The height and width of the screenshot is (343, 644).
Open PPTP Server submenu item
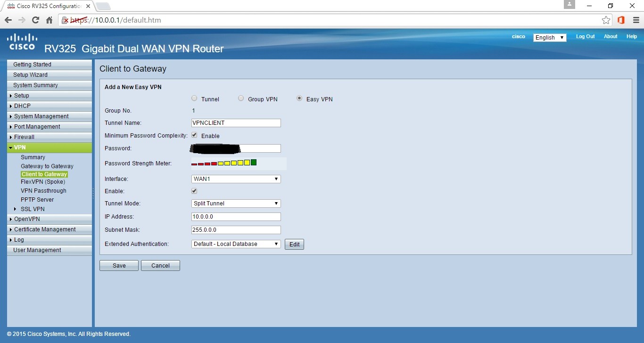point(37,200)
